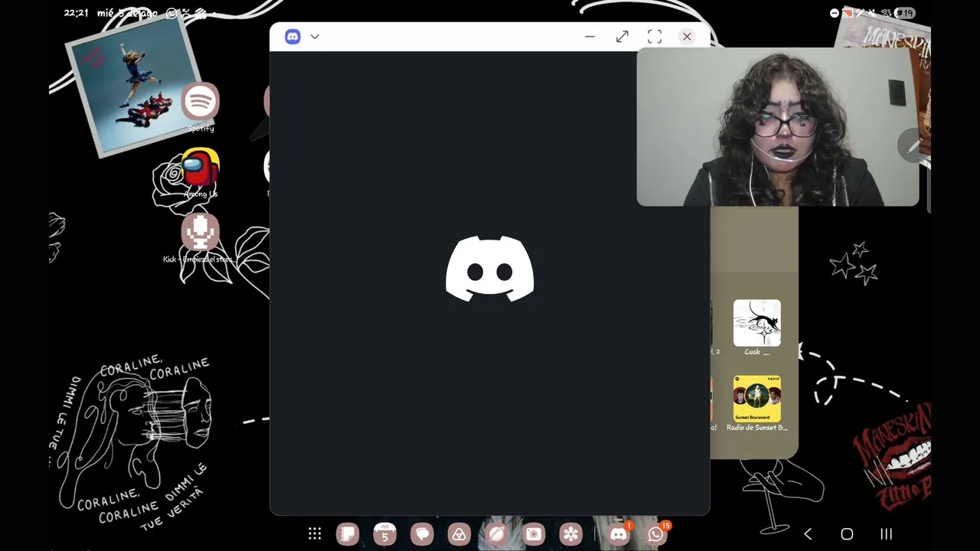Play the Radio de Sunset Boulevard thumbnail

pyautogui.click(x=757, y=399)
